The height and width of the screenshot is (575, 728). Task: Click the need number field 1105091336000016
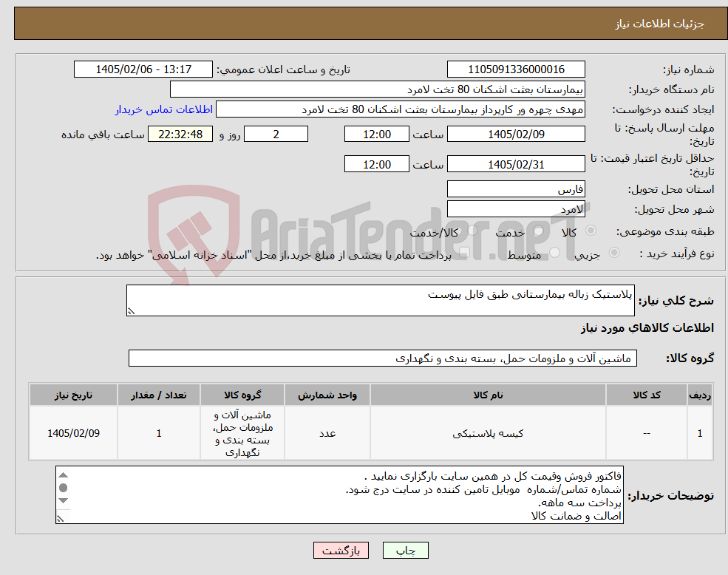[x=516, y=69]
